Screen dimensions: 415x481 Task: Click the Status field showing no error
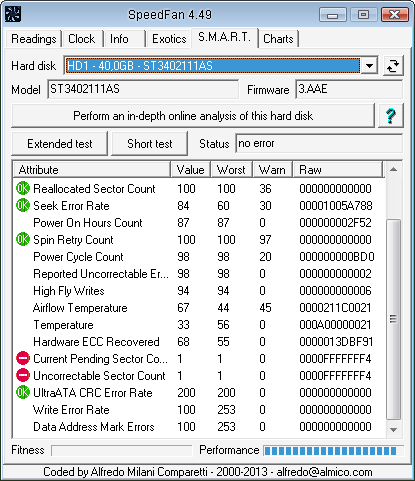319,144
